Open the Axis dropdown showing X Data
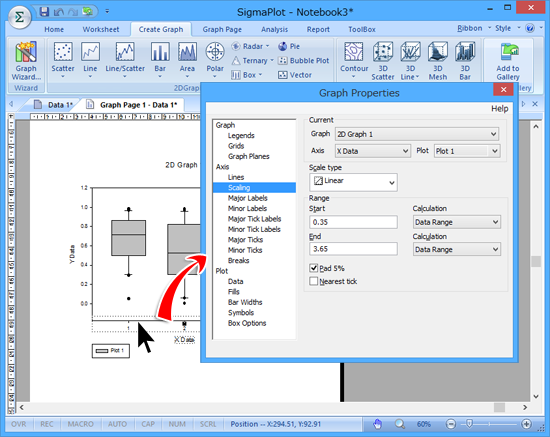550x437 pixels. 373,151
